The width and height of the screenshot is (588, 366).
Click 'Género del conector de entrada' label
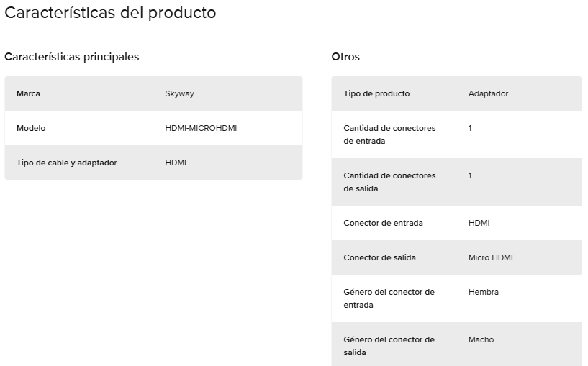(389, 298)
